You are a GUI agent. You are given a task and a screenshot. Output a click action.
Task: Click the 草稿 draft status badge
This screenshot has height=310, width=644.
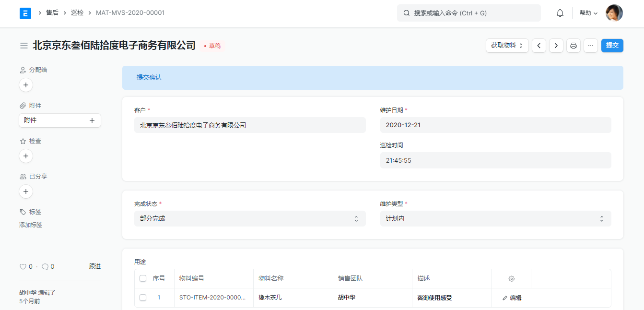(x=212, y=46)
